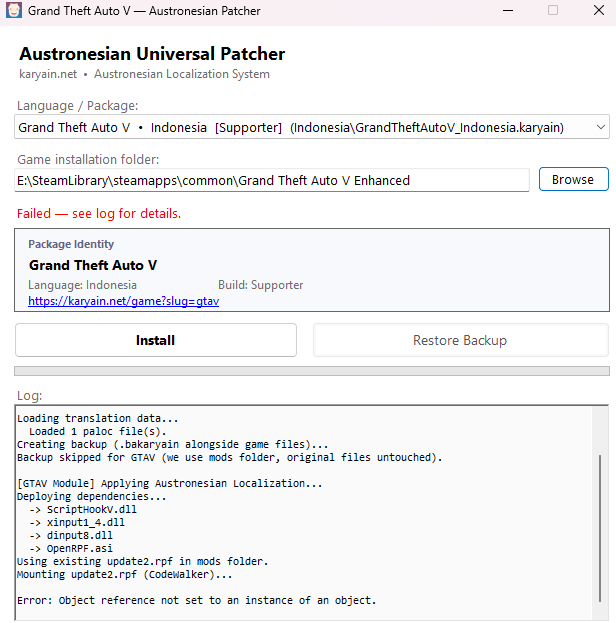Click 'Backup skipped for GTAV' log line
Screen dimensions: 616x623
230,457
